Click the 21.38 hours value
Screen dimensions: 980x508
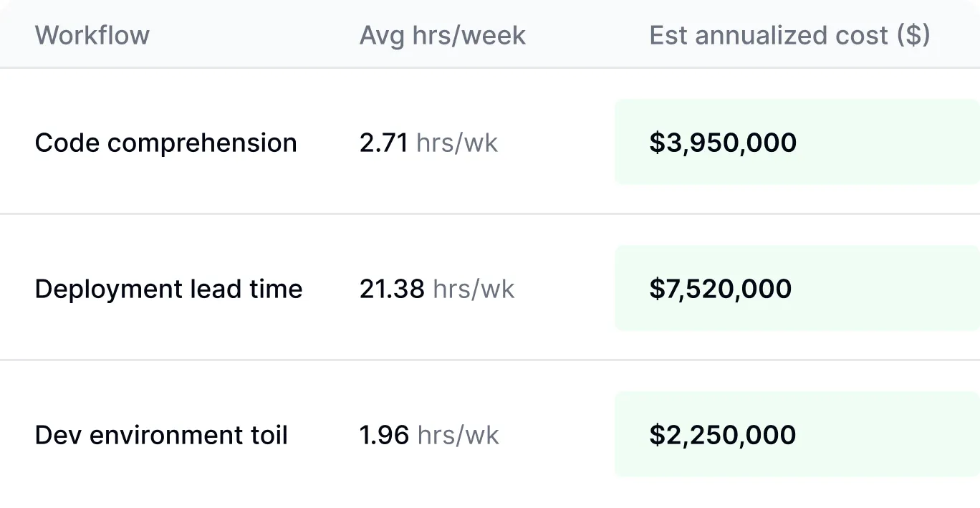point(392,289)
